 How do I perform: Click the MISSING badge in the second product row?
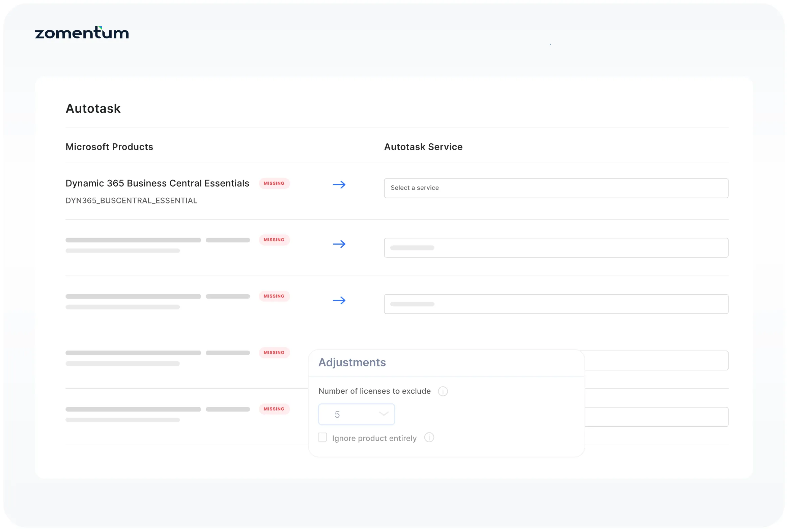[x=274, y=240]
